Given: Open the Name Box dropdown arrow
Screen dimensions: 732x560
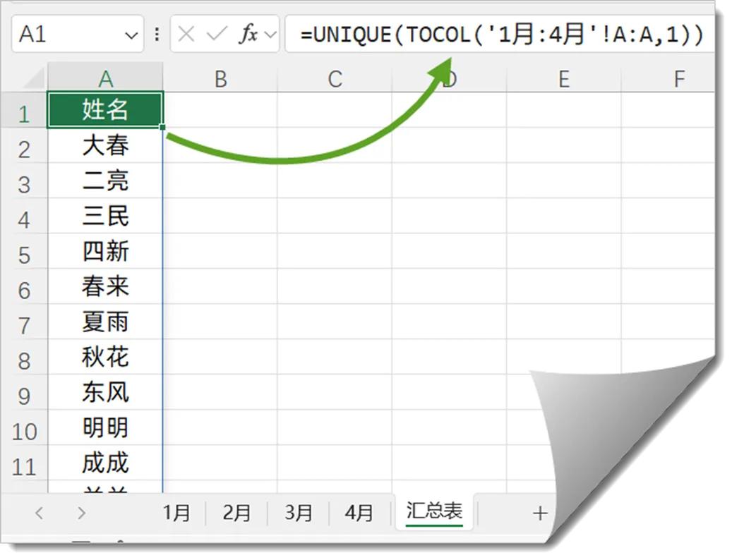Looking at the screenshot, I should [131, 35].
